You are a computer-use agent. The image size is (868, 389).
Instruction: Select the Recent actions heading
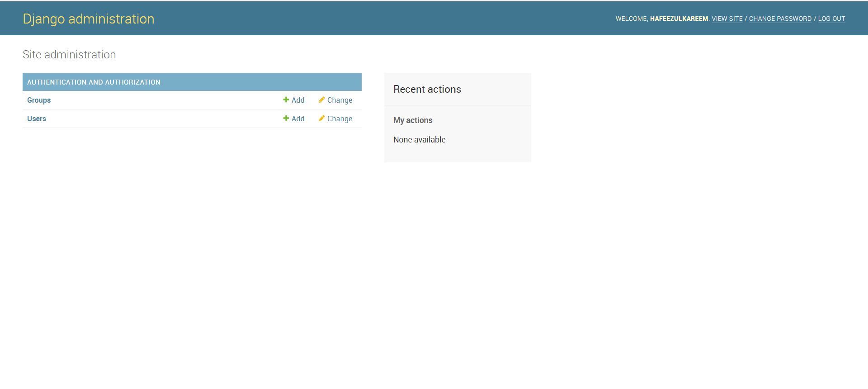427,90
